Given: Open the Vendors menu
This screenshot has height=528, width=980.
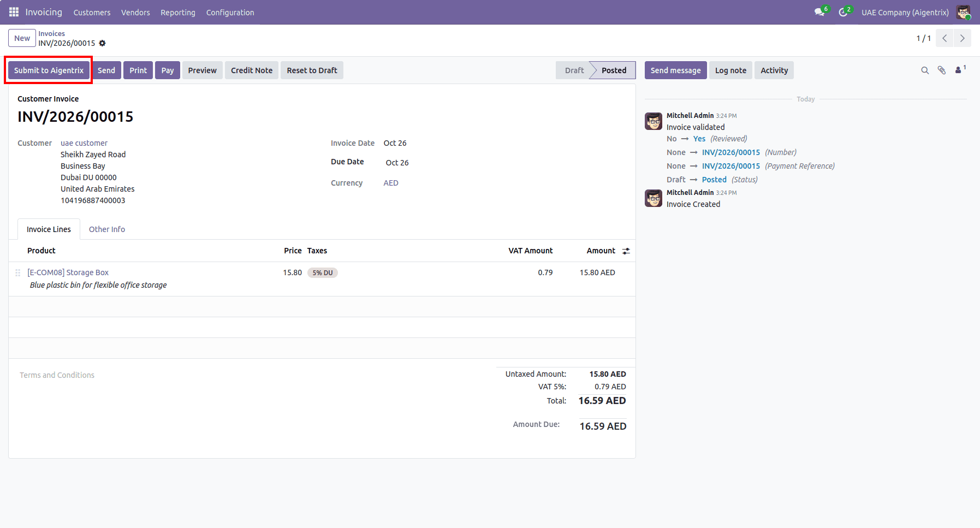Looking at the screenshot, I should pyautogui.click(x=135, y=13).
